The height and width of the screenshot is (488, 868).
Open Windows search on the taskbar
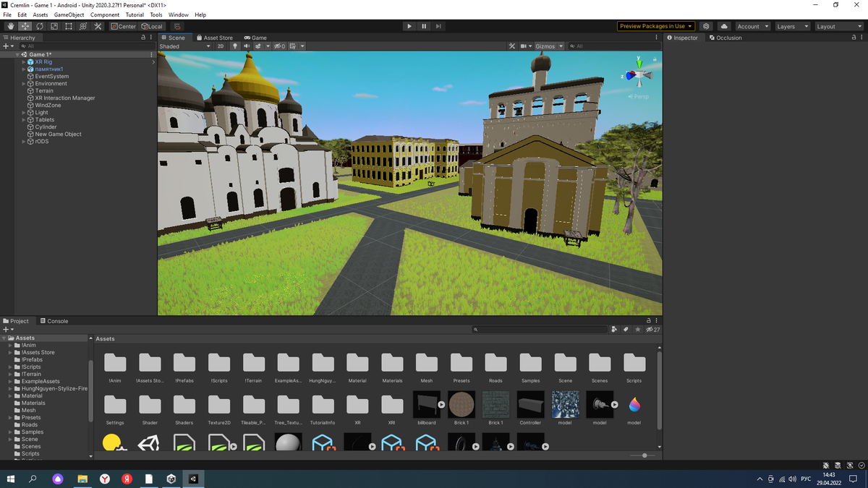coord(33,479)
